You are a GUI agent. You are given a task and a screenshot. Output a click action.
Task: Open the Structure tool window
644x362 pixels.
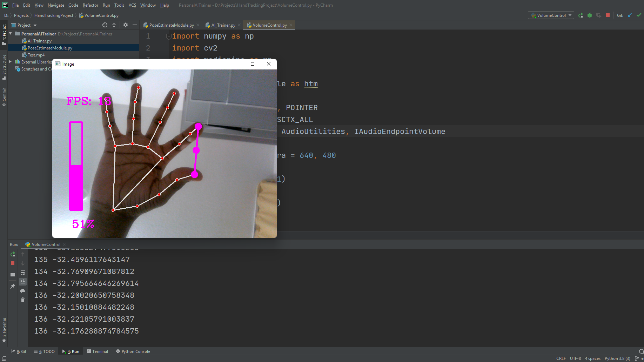coord(4,67)
